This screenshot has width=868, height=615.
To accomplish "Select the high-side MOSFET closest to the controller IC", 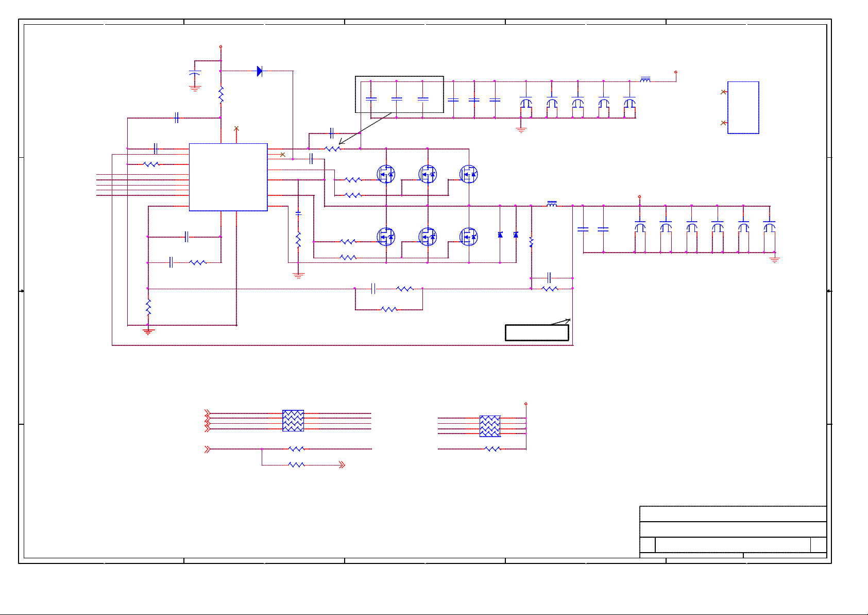I will (386, 174).
